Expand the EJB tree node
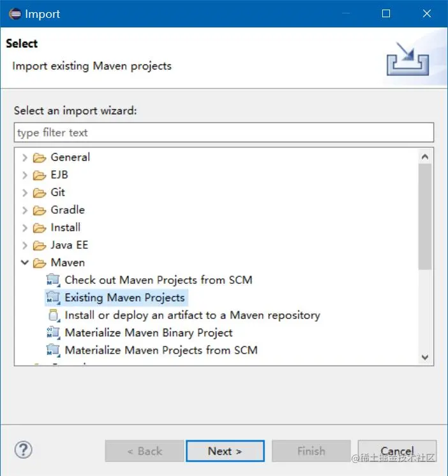Viewport: 448px width, 476px height. click(x=25, y=175)
